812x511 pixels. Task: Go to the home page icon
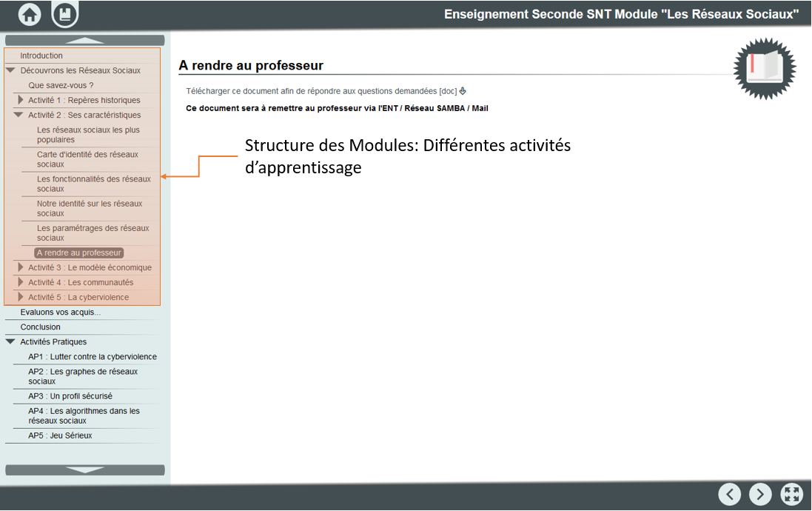[30, 14]
